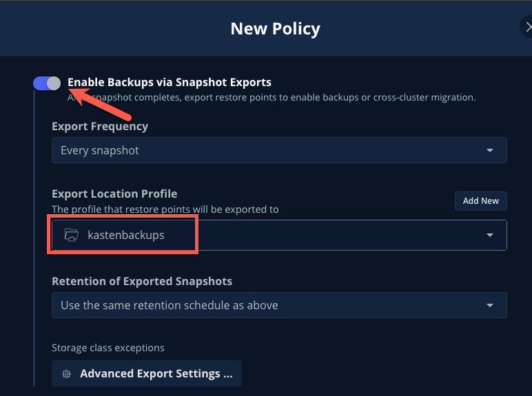Click the Export Frequency heading label

[100, 127]
